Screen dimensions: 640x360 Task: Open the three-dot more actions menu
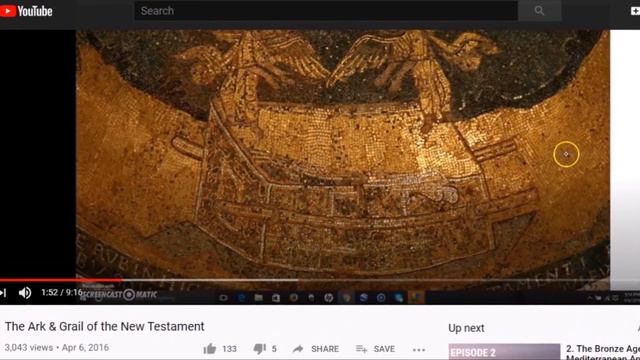419,350
